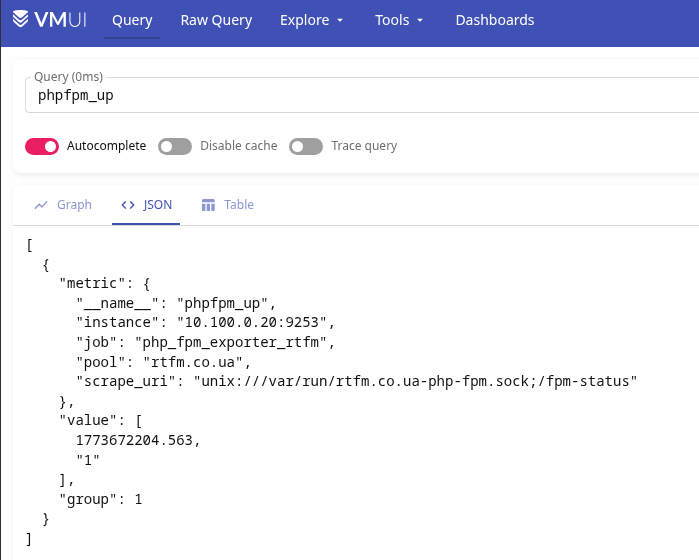Image resolution: width=699 pixels, height=560 pixels.
Task: Go to the Raw Query page
Action: pos(216,20)
